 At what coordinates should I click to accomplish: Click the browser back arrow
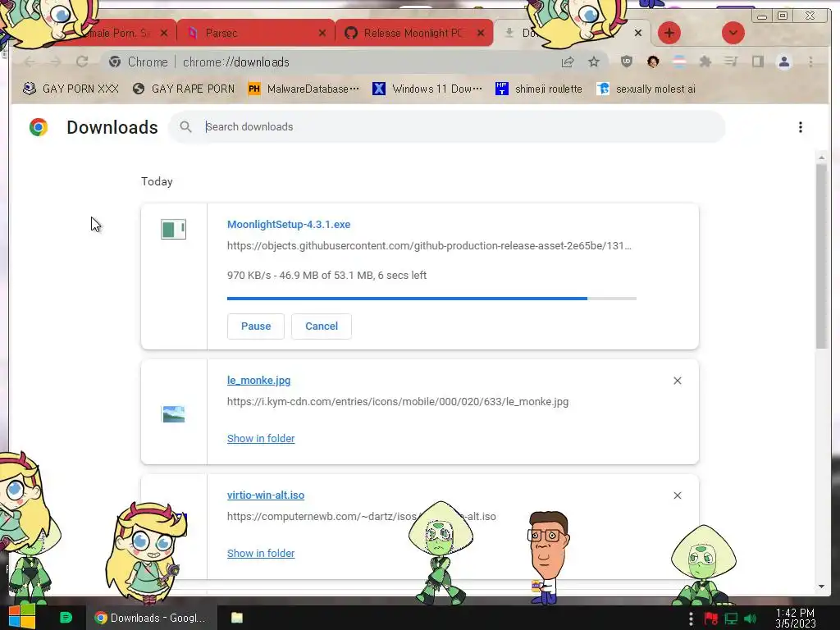click(x=30, y=62)
